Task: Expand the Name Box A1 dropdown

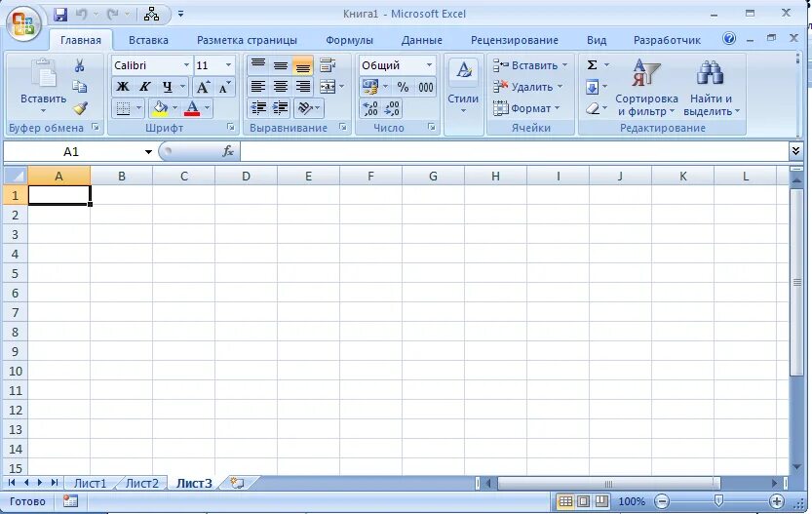Action: coord(148,152)
